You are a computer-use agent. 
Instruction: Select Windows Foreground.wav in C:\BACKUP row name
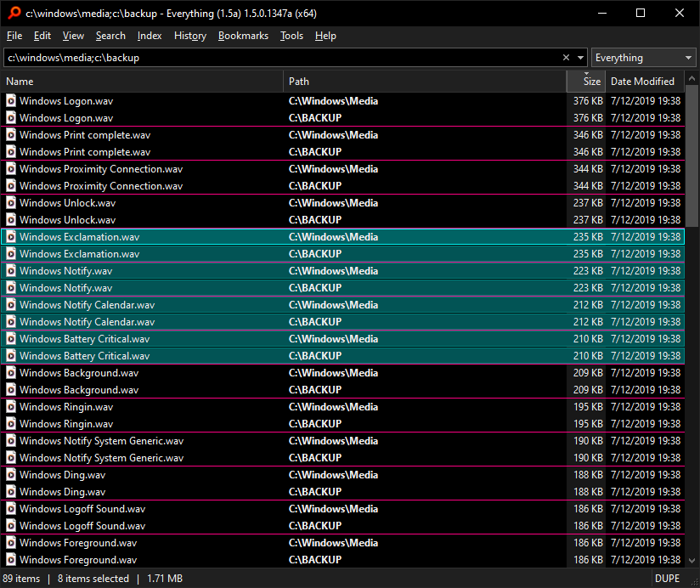[78, 560]
